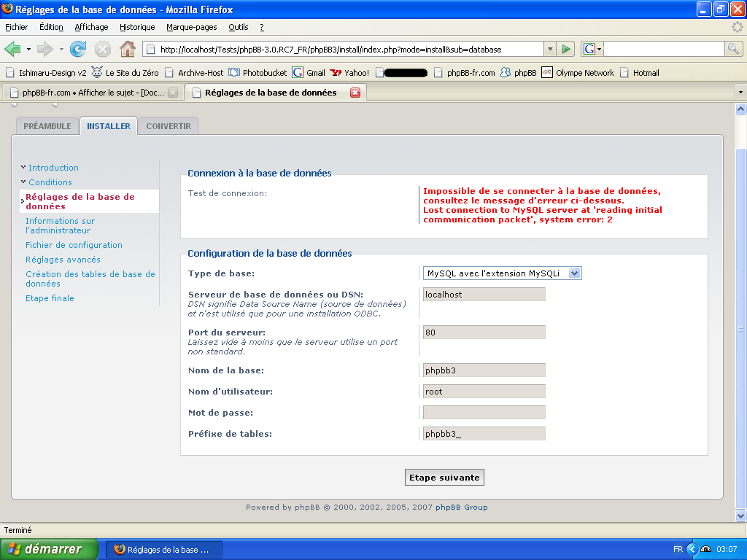The height and width of the screenshot is (560, 747).
Task: Open the list-all-tabs dropdown arrow
Action: [x=740, y=93]
